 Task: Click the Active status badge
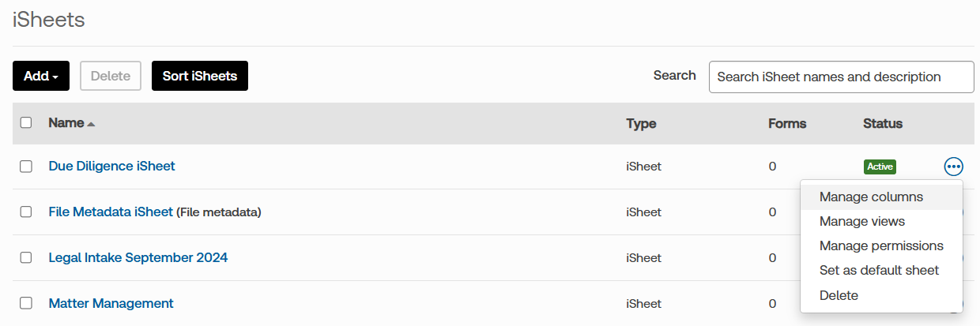click(x=880, y=167)
